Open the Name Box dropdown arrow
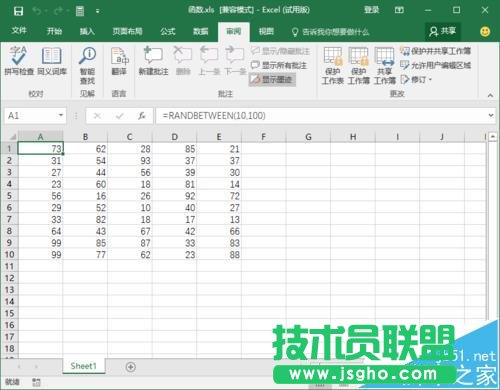This screenshot has width=500, height=390. coord(61,115)
